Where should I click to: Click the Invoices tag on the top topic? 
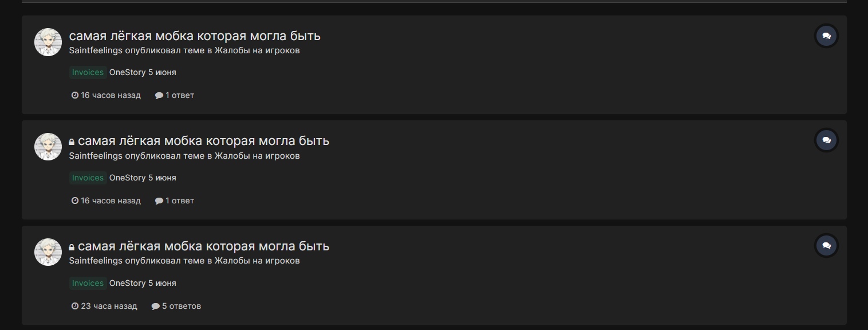pyautogui.click(x=88, y=72)
